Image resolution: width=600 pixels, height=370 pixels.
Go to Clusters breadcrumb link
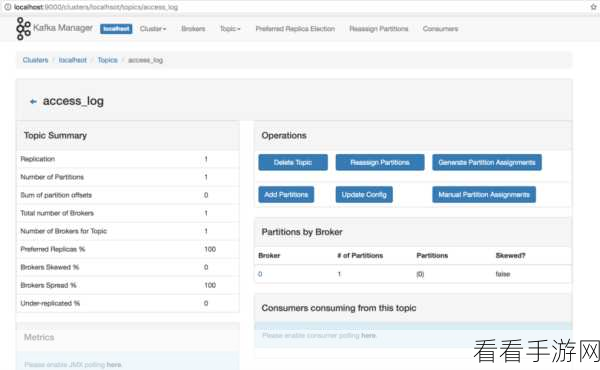click(x=35, y=60)
